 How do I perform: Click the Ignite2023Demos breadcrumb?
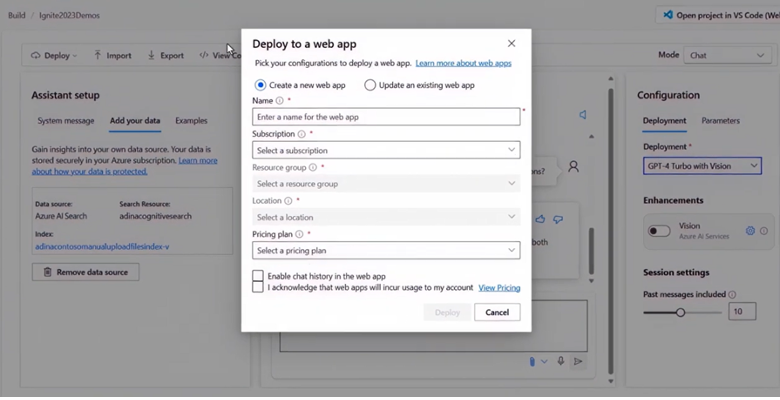pos(69,15)
